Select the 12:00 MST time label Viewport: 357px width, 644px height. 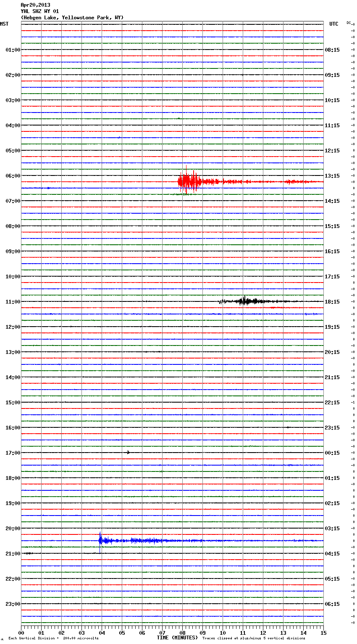pyautogui.click(x=13, y=327)
